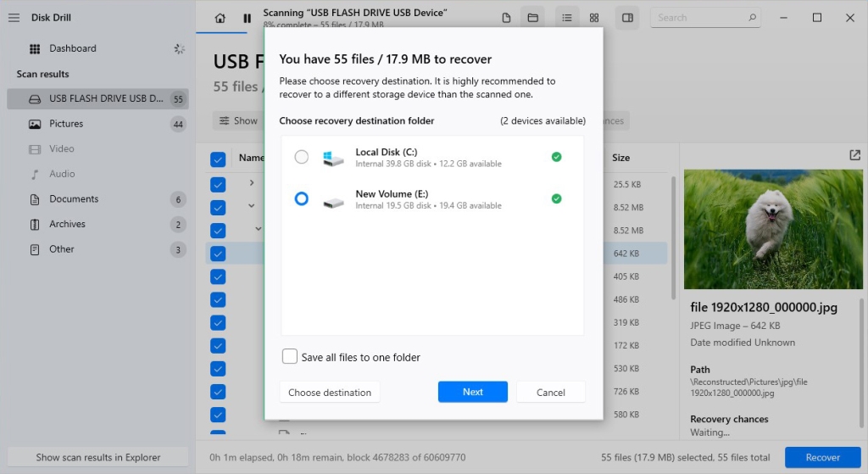
Task: Click Cancel in the dialog
Action: tap(551, 392)
